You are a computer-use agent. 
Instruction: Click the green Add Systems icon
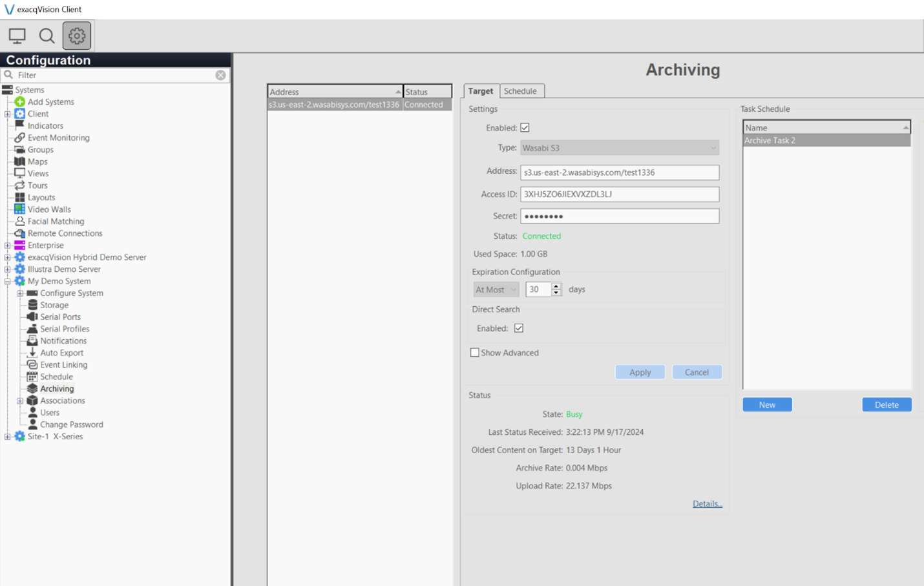pyautogui.click(x=20, y=102)
